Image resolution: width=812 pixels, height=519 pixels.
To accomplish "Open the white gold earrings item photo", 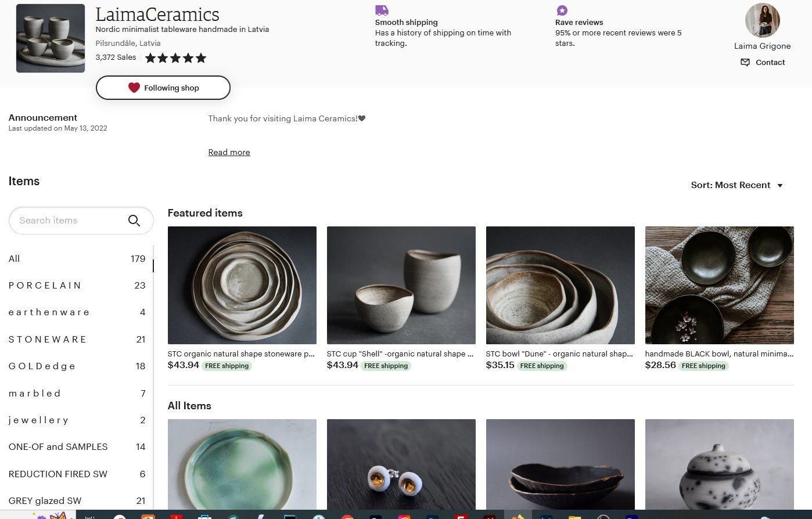I will [401, 464].
